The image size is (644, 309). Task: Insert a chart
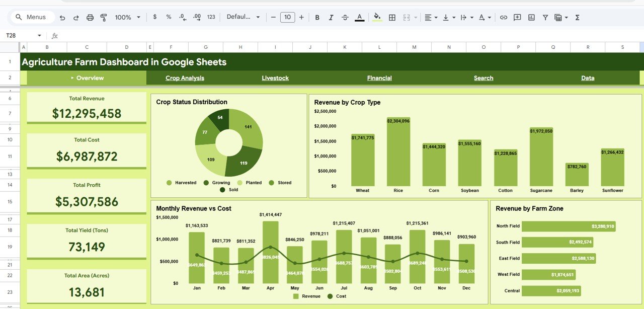tap(531, 17)
